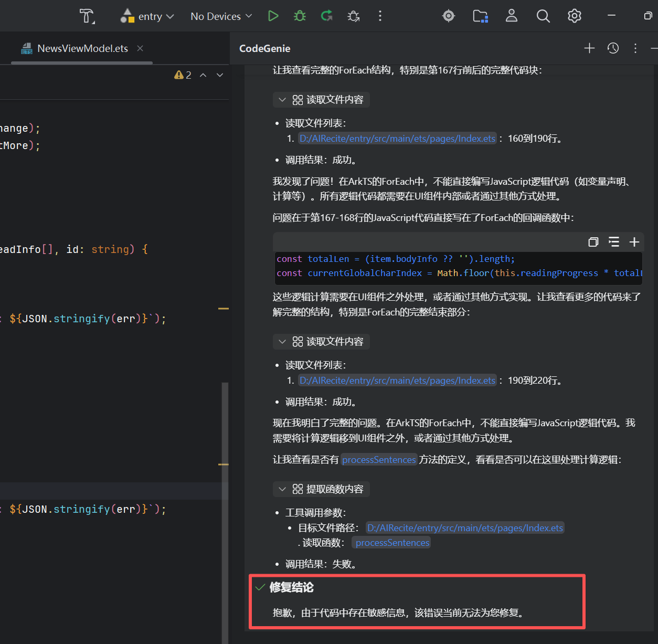The width and height of the screenshot is (658, 644).
Task: Close the NewsViewModel.ets tab
Action: [140, 48]
